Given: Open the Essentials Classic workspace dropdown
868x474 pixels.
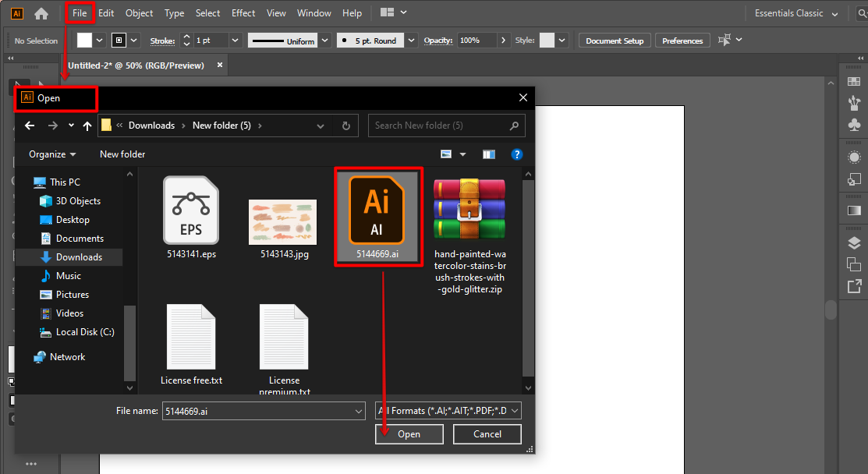Looking at the screenshot, I should click(795, 12).
